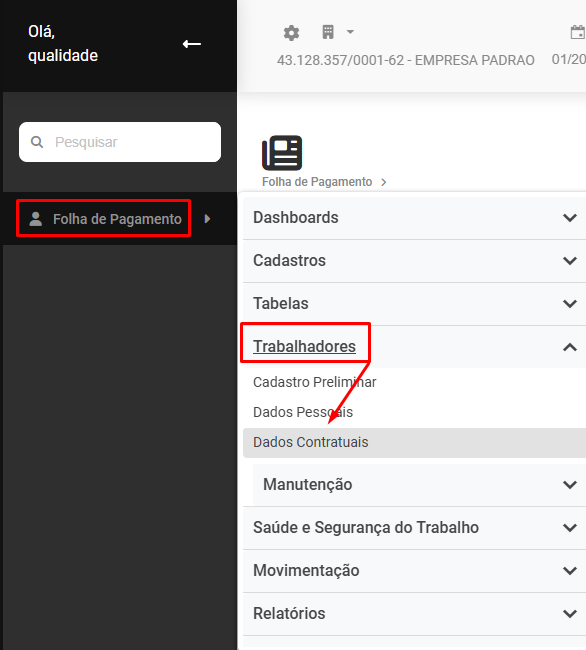Click the Folha de Pagamento newspaper icon
Image resolution: width=586 pixels, height=650 pixels.
(x=282, y=153)
